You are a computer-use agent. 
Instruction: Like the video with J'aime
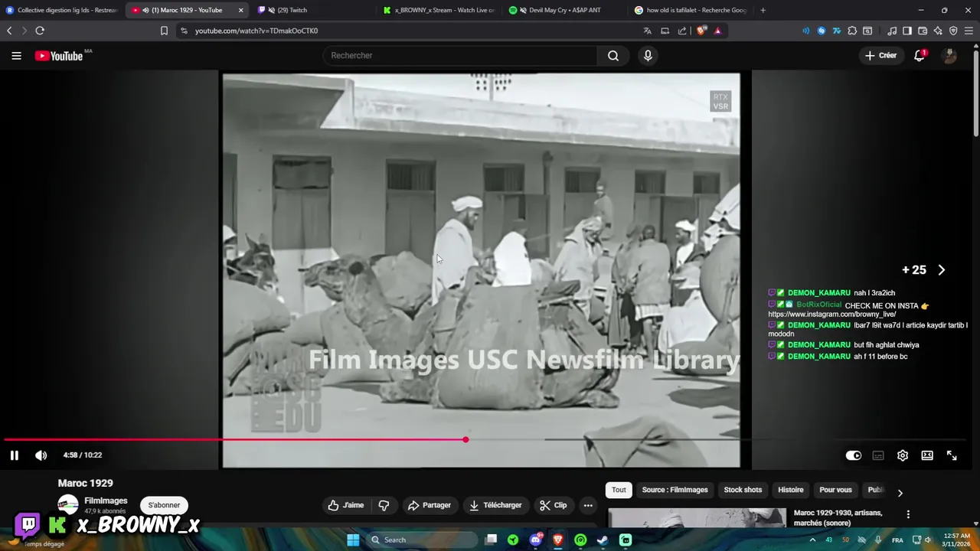[x=346, y=505]
